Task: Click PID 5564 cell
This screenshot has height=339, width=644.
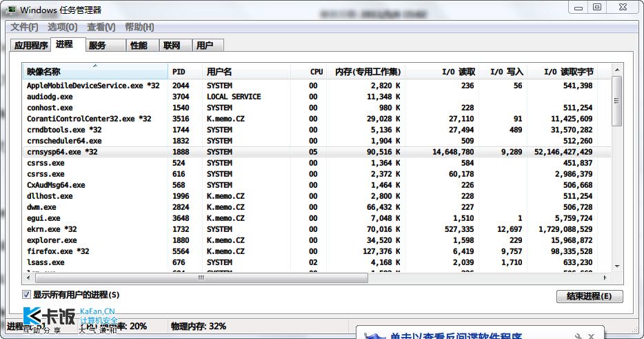Action: pos(181,251)
